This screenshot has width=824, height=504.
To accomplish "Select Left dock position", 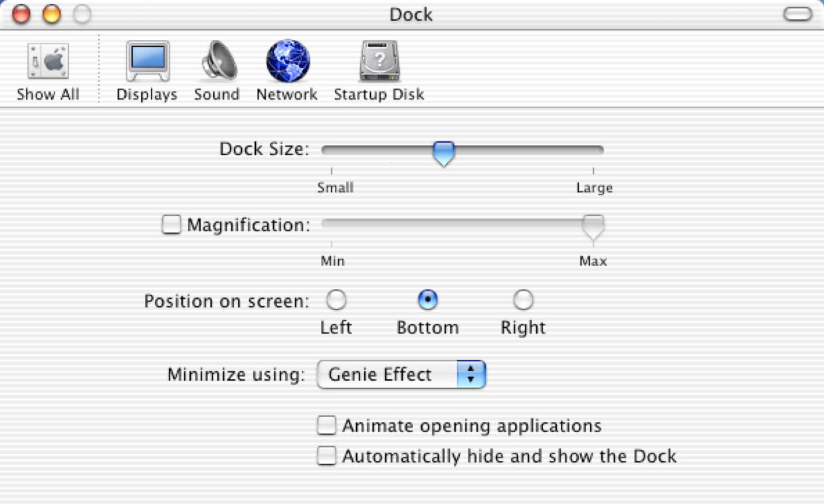I will coord(336,301).
